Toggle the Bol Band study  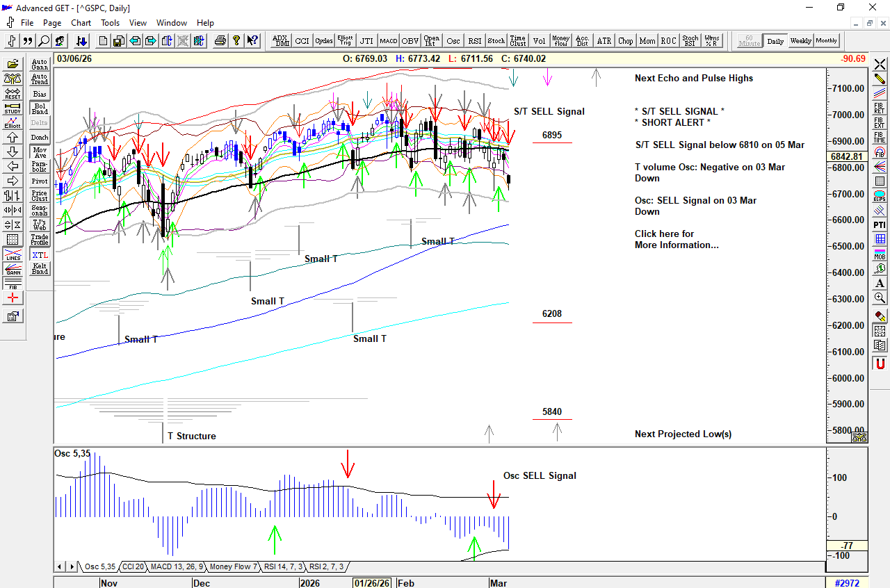(x=40, y=108)
